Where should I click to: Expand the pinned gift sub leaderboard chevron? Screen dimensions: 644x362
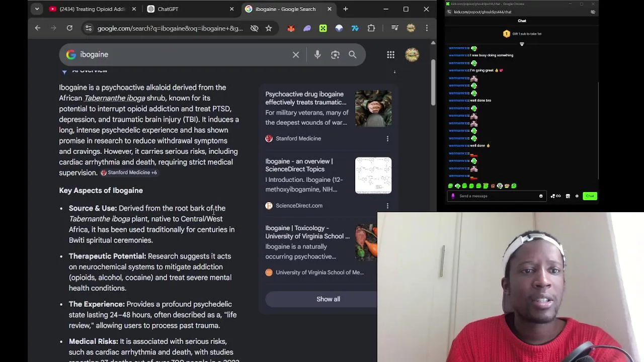[522, 44]
